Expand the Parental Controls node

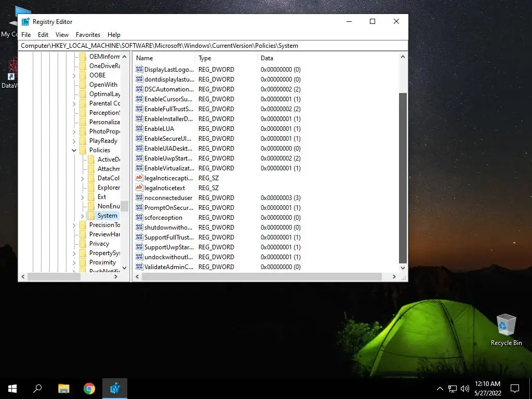(74, 103)
